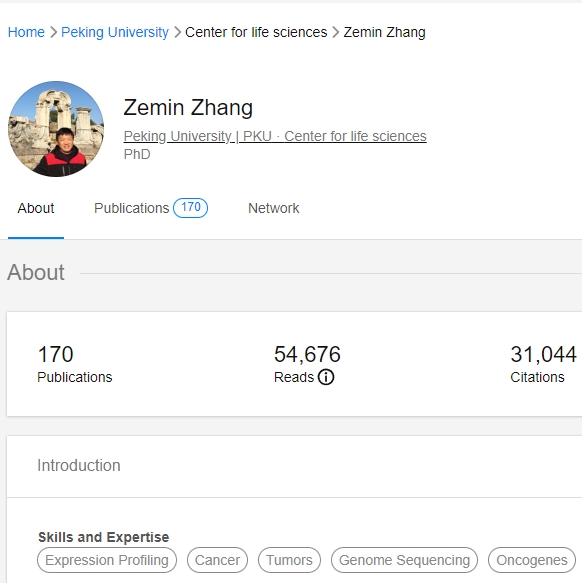Click the About section heading
The image size is (582, 583).
pos(36,272)
